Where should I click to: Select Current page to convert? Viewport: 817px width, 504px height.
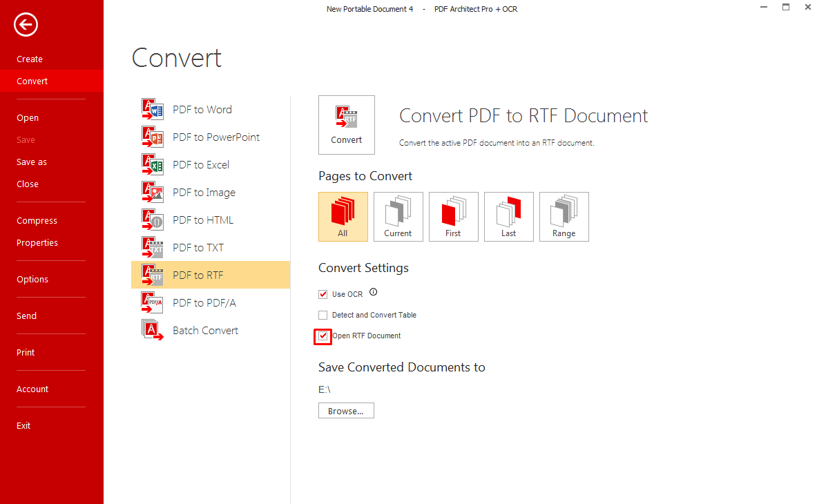pyautogui.click(x=398, y=217)
